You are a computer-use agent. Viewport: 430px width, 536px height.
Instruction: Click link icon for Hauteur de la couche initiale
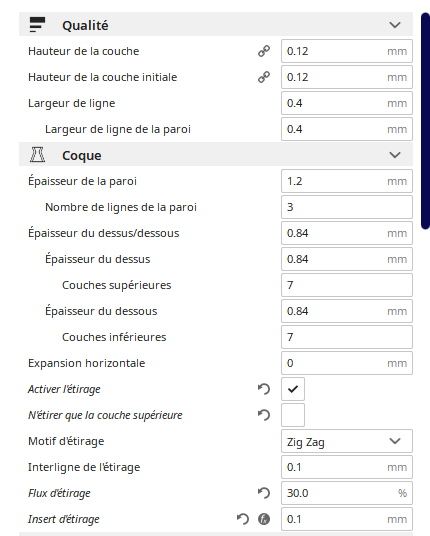coord(264,77)
